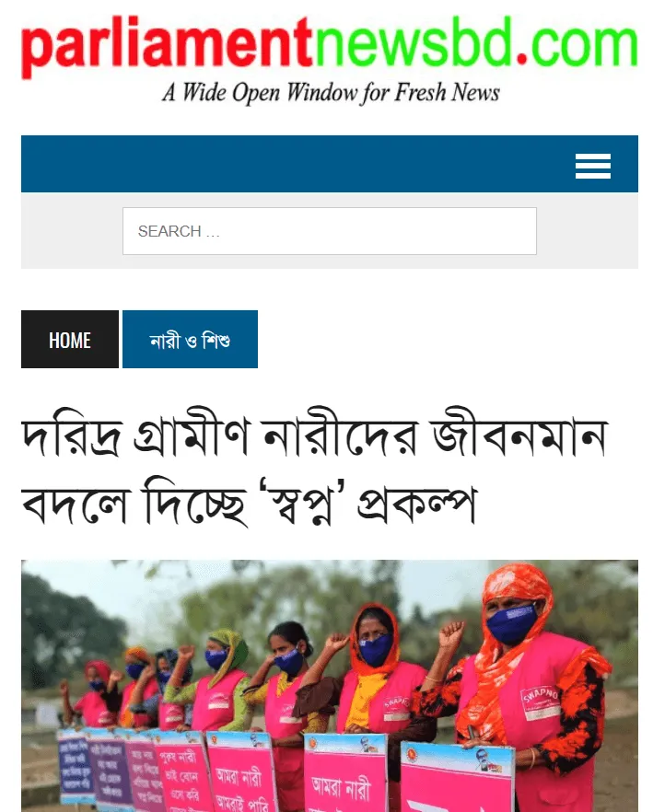Screen dimensions: 653x812
Task: Click an empty area of the blue navigation bar
Action: (290, 164)
